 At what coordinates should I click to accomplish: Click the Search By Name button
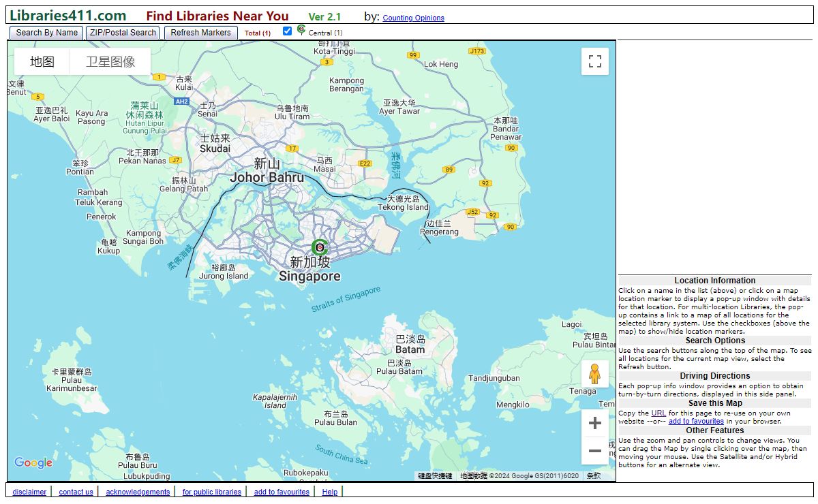pos(47,33)
